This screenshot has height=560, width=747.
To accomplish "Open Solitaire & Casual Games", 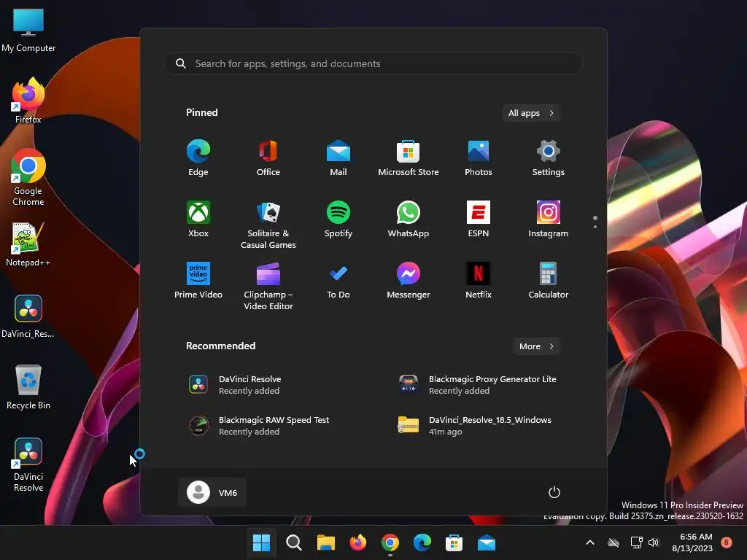I will pyautogui.click(x=268, y=225).
